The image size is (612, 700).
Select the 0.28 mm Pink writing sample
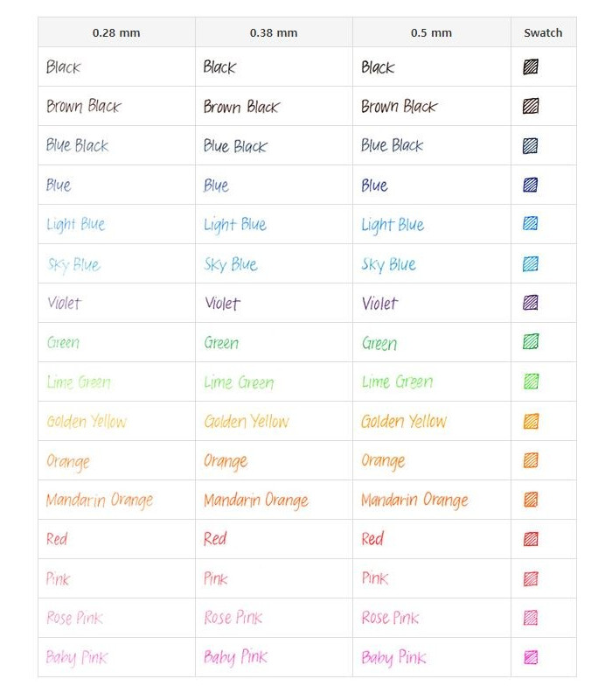(x=58, y=578)
